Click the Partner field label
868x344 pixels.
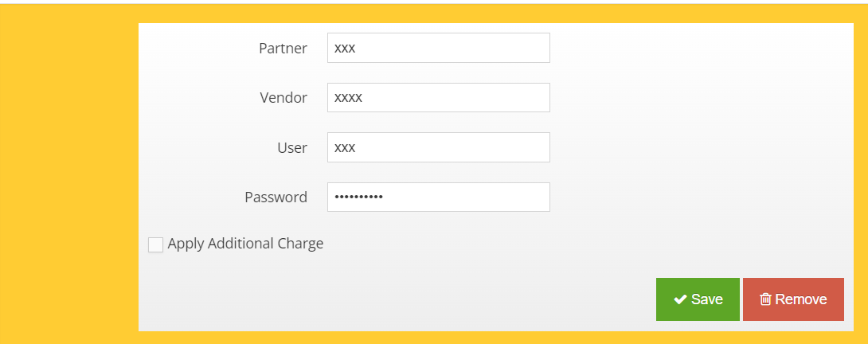point(283,49)
